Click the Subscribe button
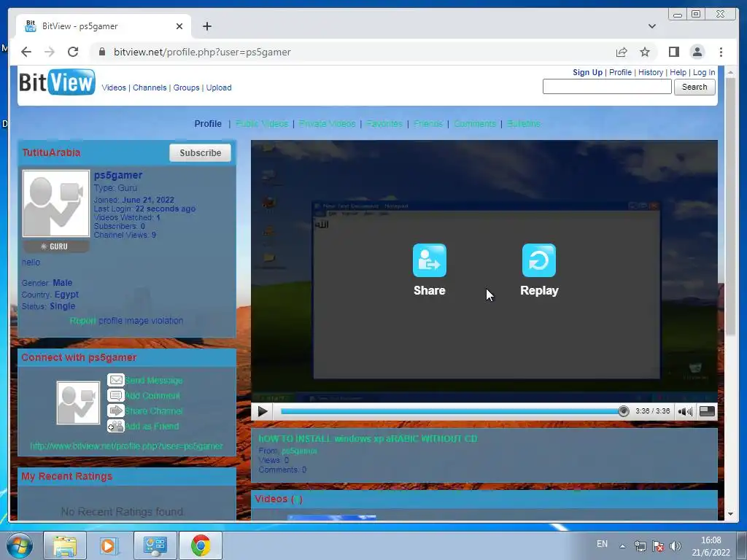The width and height of the screenshot is (747, 560). pos(200,153)
